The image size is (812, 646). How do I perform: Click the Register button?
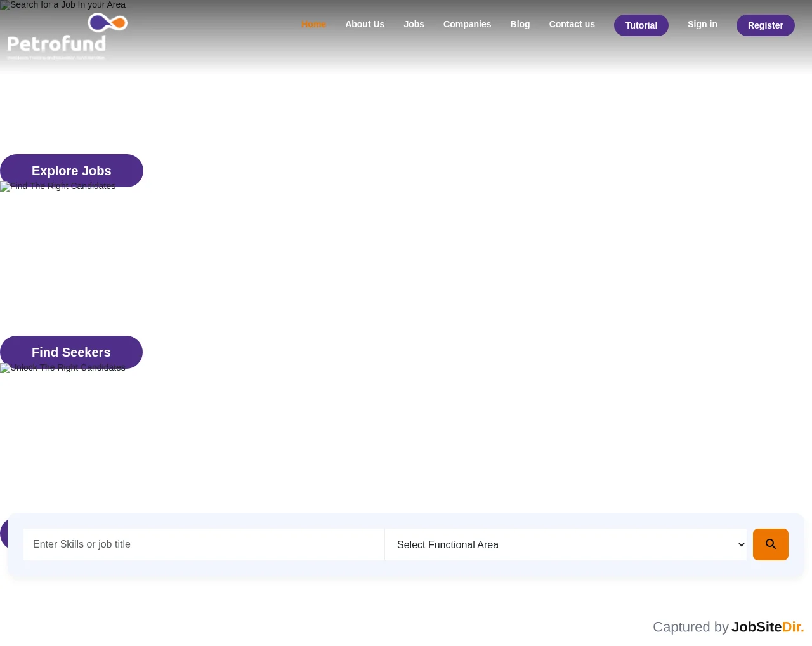click(766, 25)
